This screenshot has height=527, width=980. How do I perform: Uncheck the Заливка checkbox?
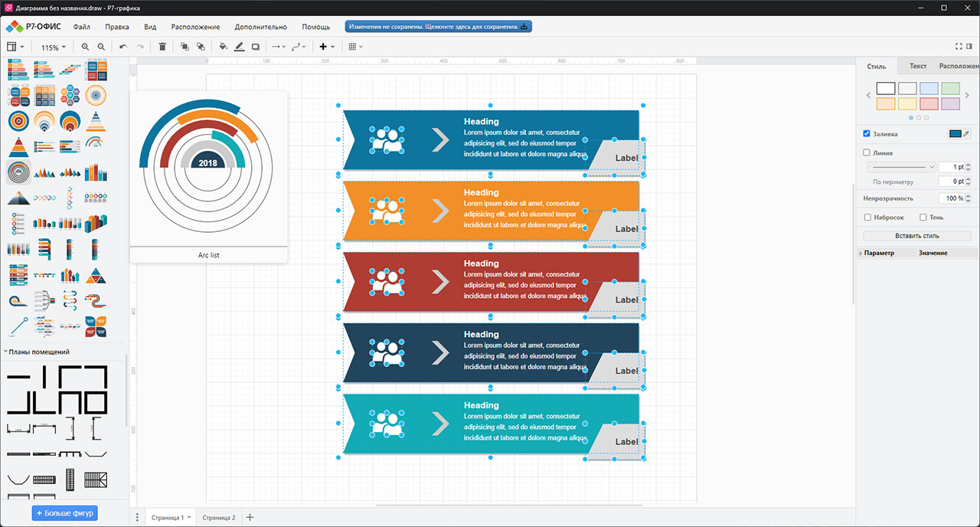[x=867, y=134]
